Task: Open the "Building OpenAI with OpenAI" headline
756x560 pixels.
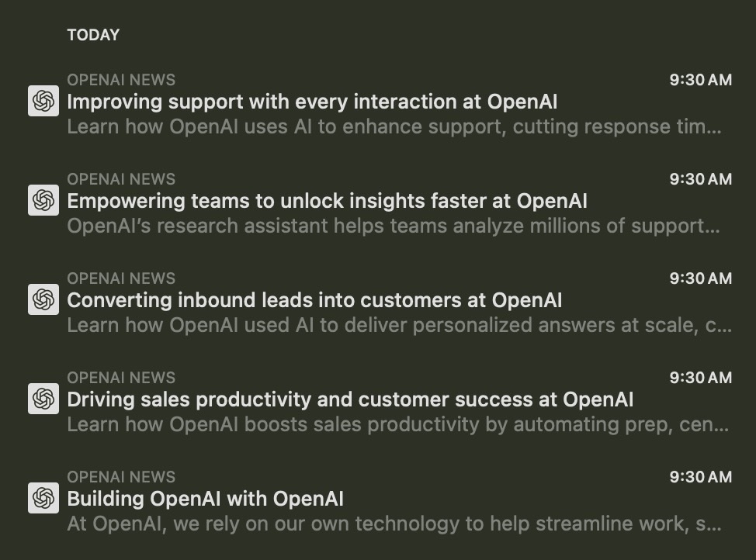Action: coord(205,499)
